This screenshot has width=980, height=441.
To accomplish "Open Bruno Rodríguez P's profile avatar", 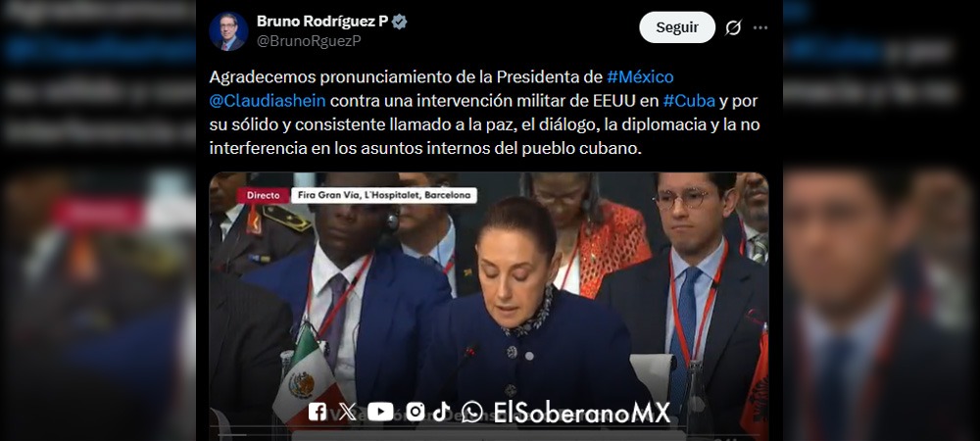I will tap(228, 31).
